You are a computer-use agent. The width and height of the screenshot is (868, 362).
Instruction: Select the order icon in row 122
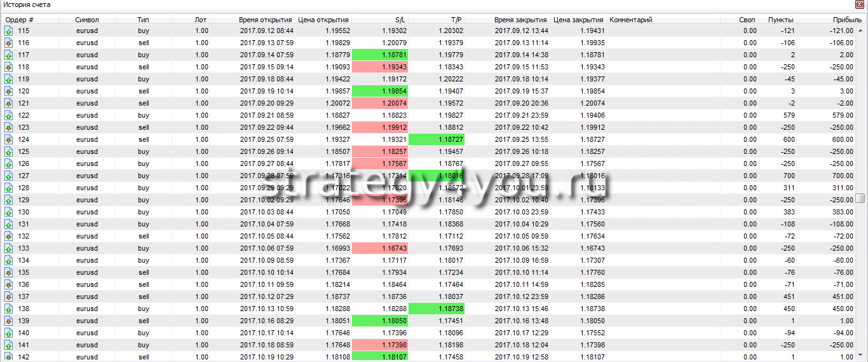[9, 115]
